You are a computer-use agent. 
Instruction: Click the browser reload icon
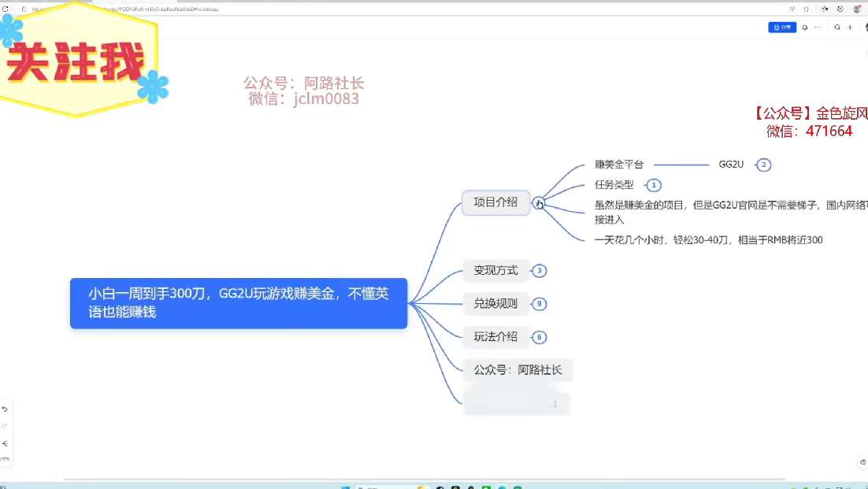click(6, 9)
